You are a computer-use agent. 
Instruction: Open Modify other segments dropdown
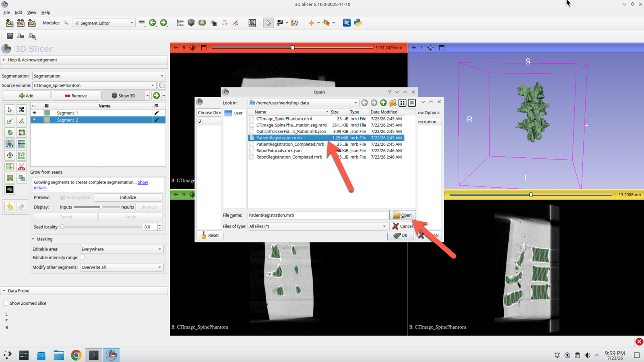[x=122, y=267]
